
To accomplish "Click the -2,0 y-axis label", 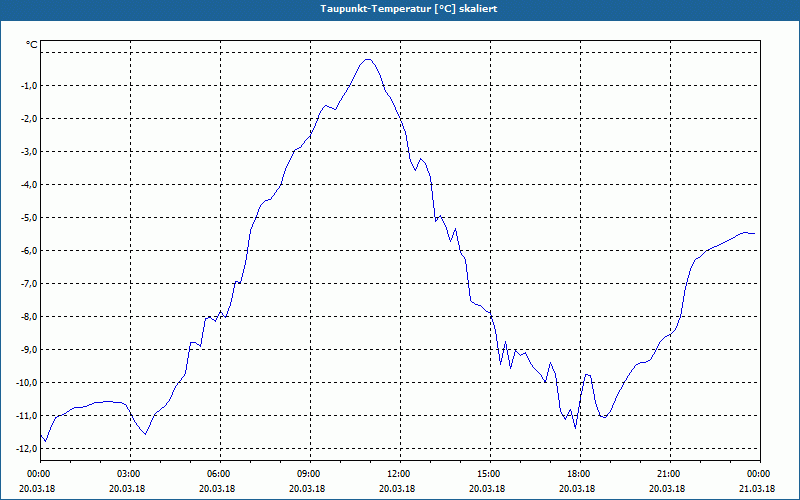I will point(29,118).
